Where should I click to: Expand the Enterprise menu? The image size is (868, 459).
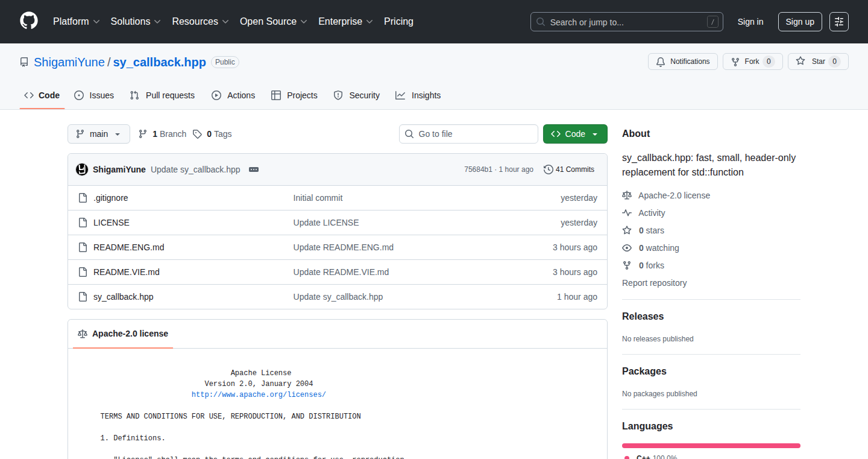point(345,21)
